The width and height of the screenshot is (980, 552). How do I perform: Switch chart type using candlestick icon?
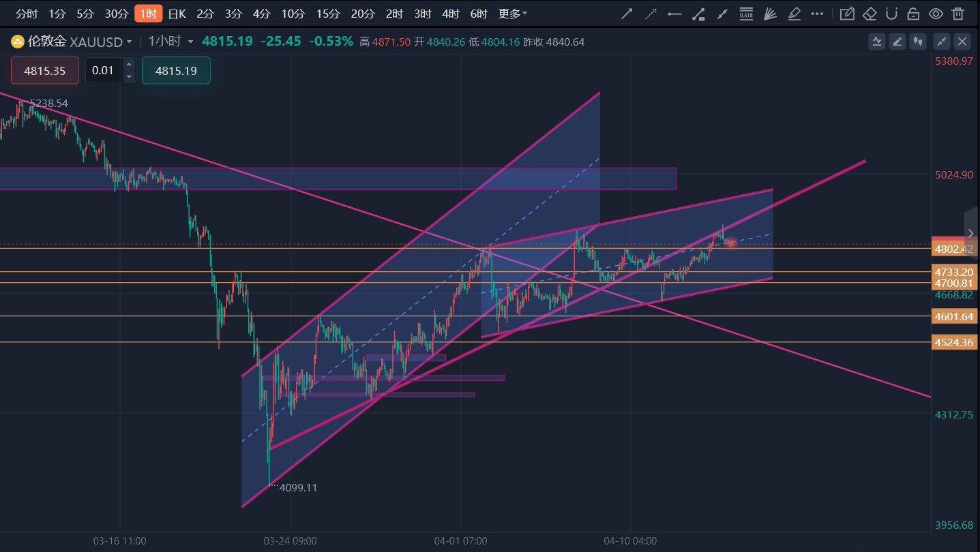tap(918, 42)
